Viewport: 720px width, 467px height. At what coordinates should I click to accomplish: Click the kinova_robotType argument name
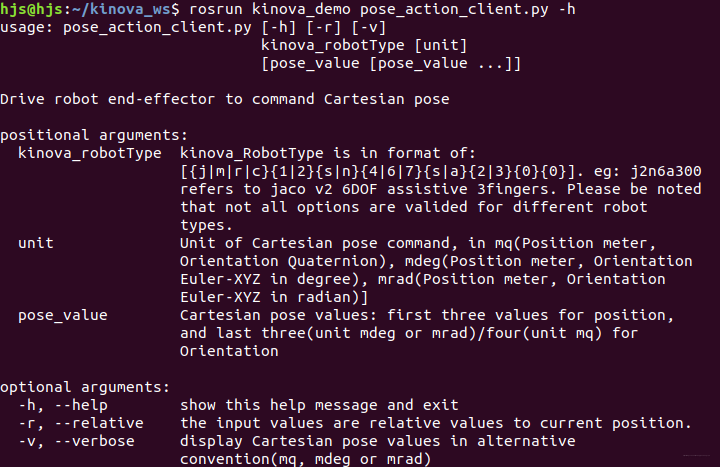tap(90, 153)
